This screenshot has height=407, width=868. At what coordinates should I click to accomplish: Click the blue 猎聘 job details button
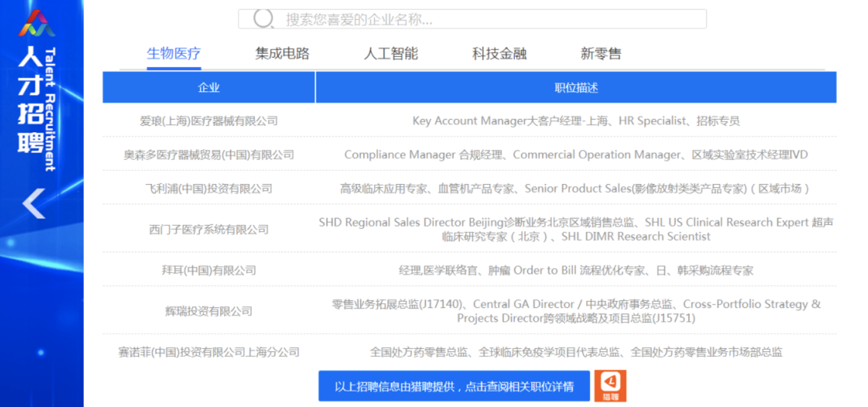[454, 386]
